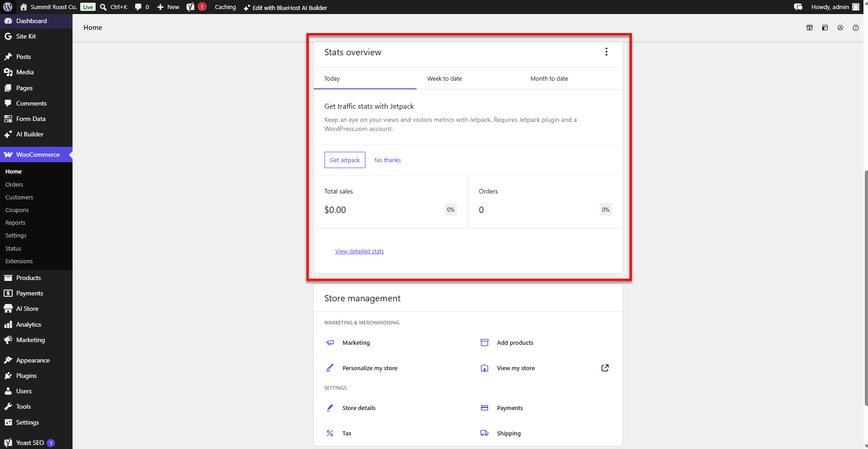
Task: Open Comments in the sidebar
Action: click(36, 103)
